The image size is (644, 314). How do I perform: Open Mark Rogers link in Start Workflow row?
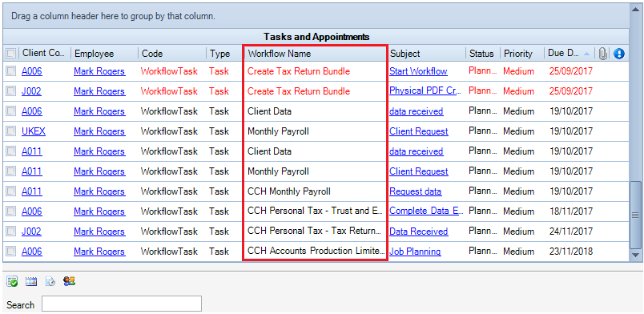click(x=99, y=71)
